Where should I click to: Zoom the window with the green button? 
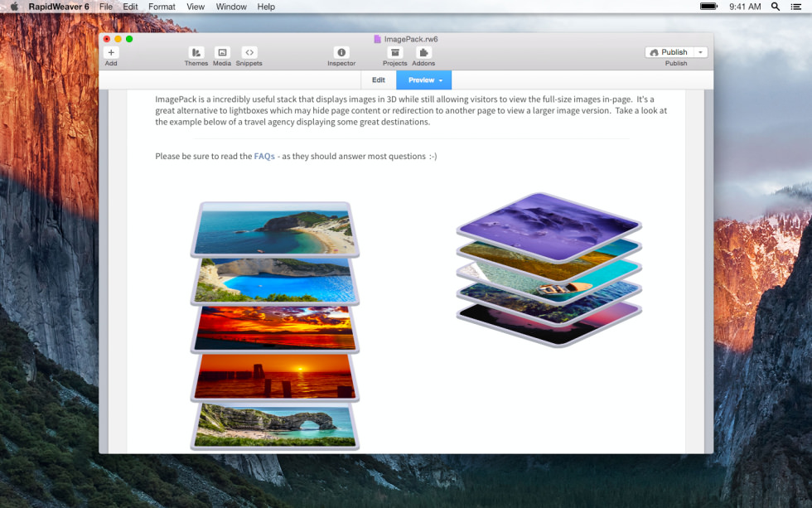coord(129,39)
